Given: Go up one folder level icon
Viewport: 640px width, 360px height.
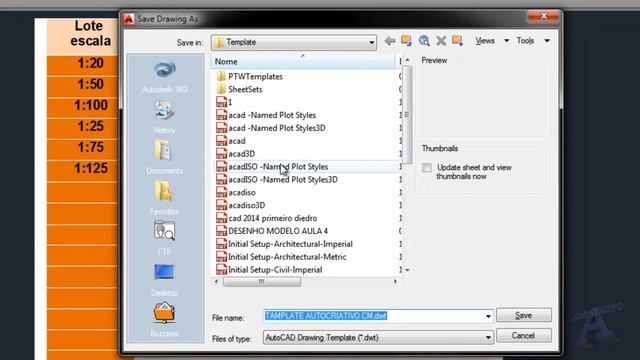Looking at the screenshot, I should 406,41.
